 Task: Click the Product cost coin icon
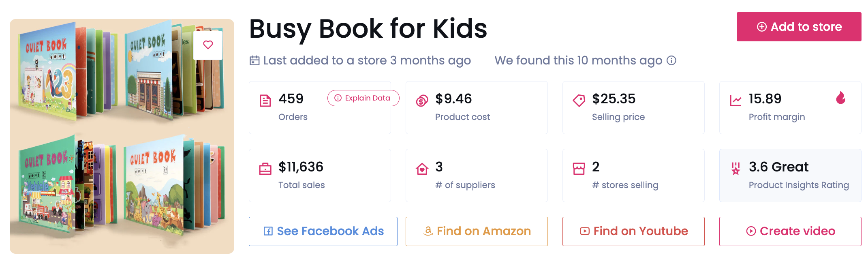[x=422, y=101]
